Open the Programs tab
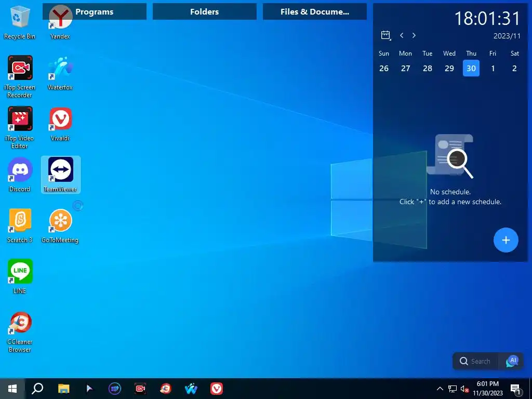This screenshot has height=399, width=532. [x=95, y=11]
